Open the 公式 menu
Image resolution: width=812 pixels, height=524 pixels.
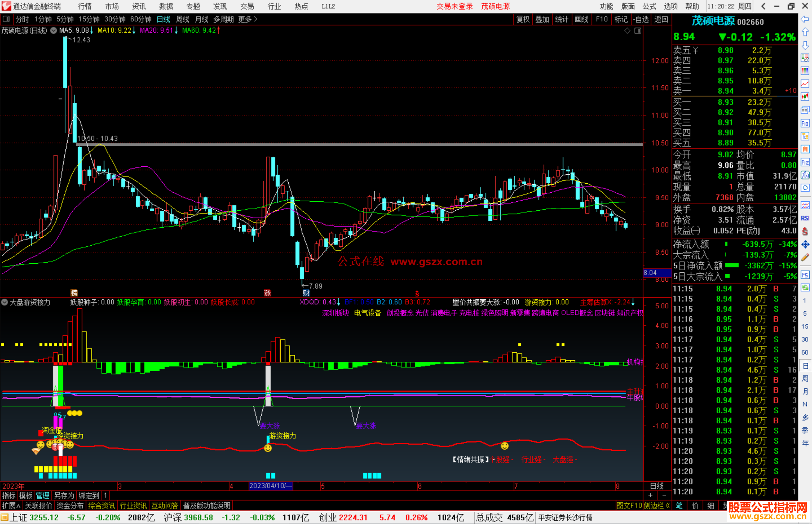(x=649, y=6)
